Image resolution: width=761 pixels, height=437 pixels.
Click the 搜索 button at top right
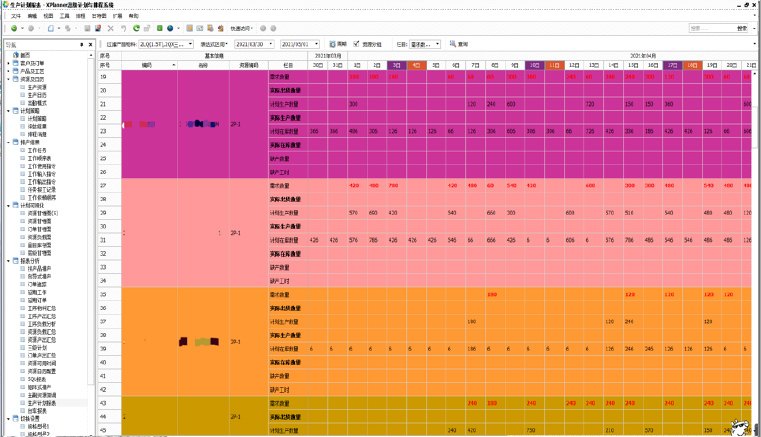[742, 29]
